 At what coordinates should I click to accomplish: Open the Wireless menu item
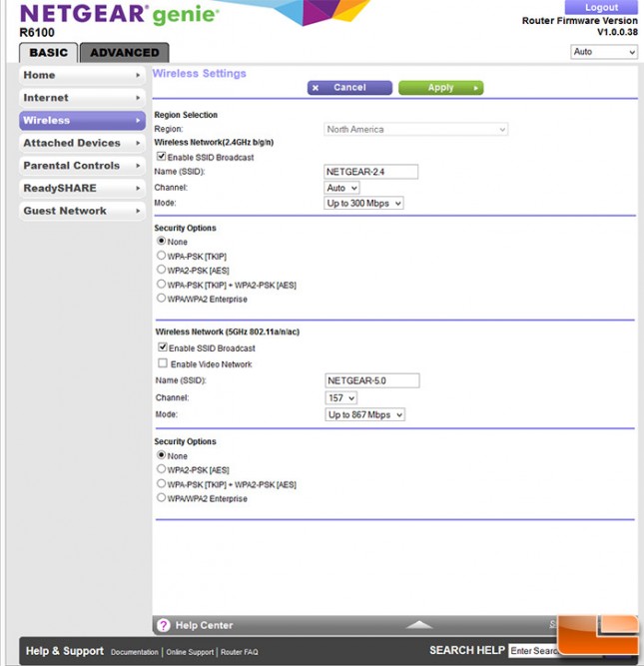click(x=83, y=121)
